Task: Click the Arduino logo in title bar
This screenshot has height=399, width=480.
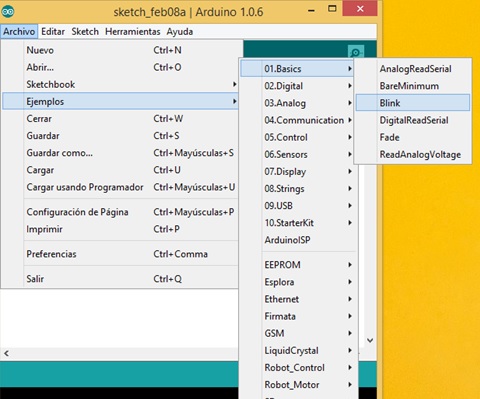Action: tap(7, 12)
